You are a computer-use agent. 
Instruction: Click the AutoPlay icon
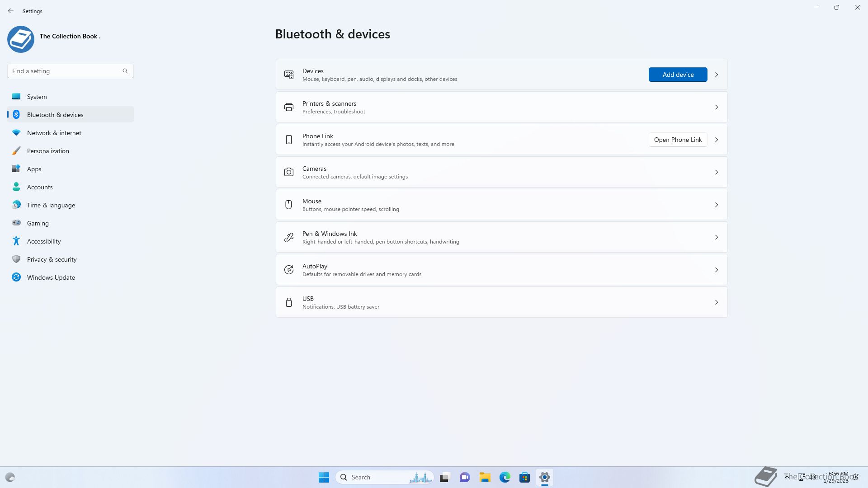289,270
